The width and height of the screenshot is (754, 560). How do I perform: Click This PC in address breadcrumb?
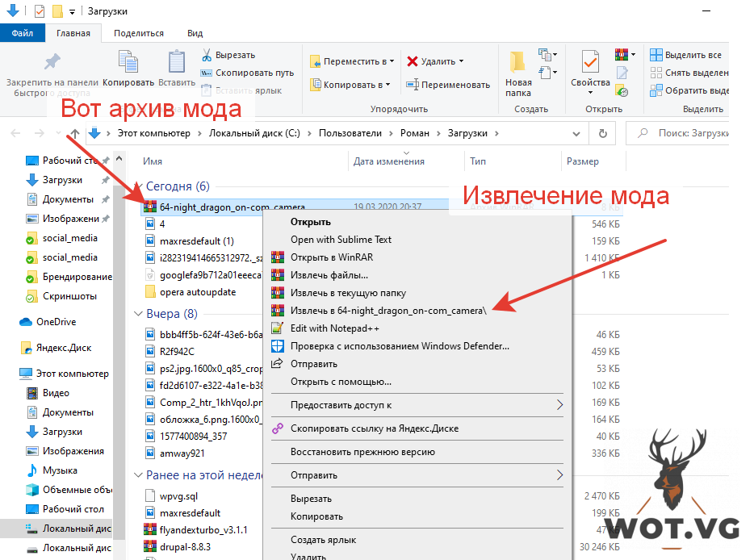[154, 133]
